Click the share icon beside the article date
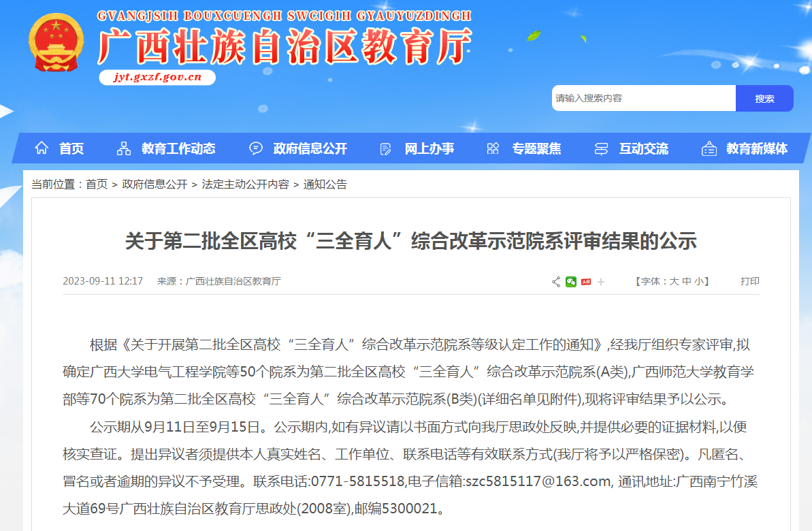 (x=556, y=282)
